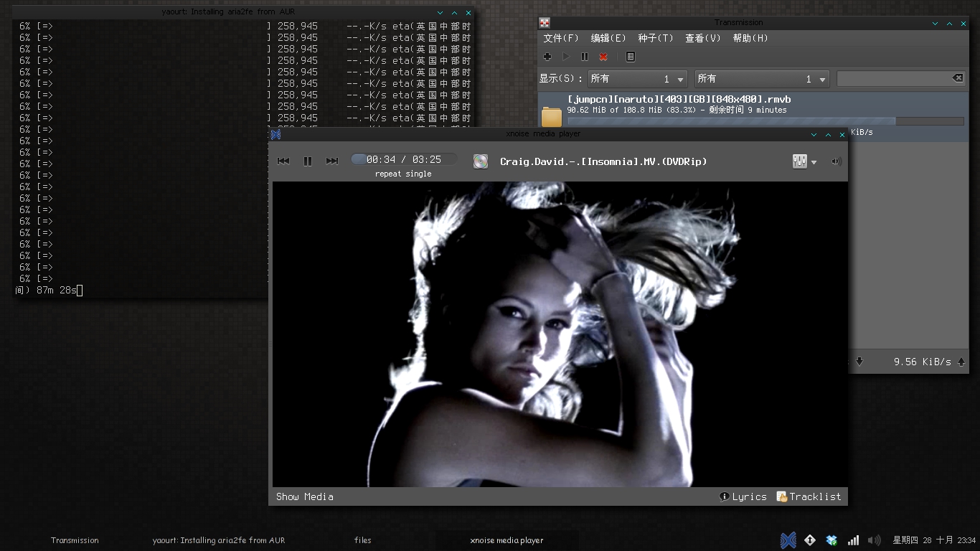Expand the dropdown arrow beside equalizer
The image size is (980, 551).
point(814,162)
